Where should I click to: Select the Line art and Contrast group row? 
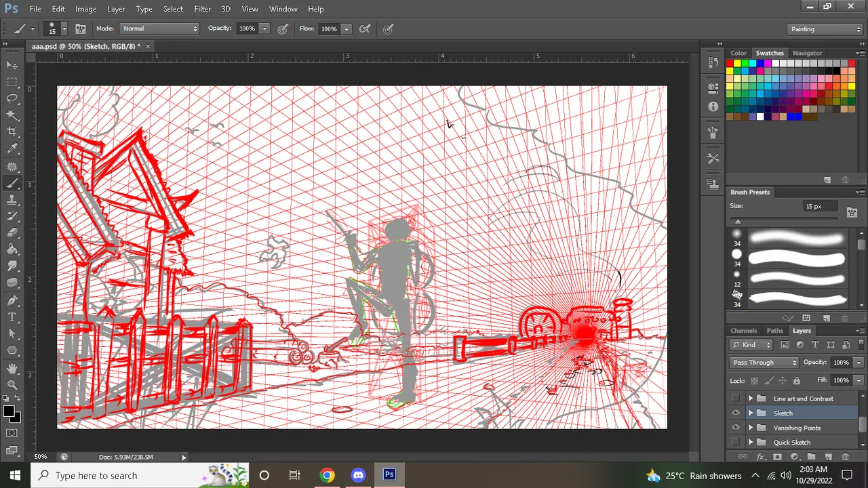pyautogui.click(x=793, y=399)
